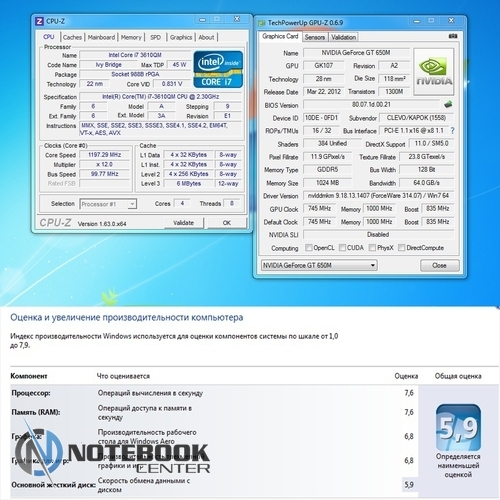This screenshot has width=500, height=500.
Task: Open the Graphics tab in CPU-Z
Action: [181, 37]
